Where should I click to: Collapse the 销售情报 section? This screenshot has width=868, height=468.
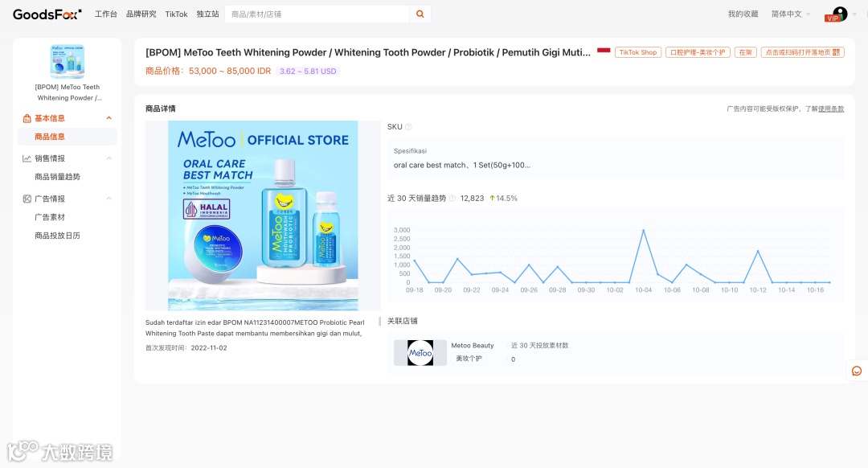[x=109, y=158]
